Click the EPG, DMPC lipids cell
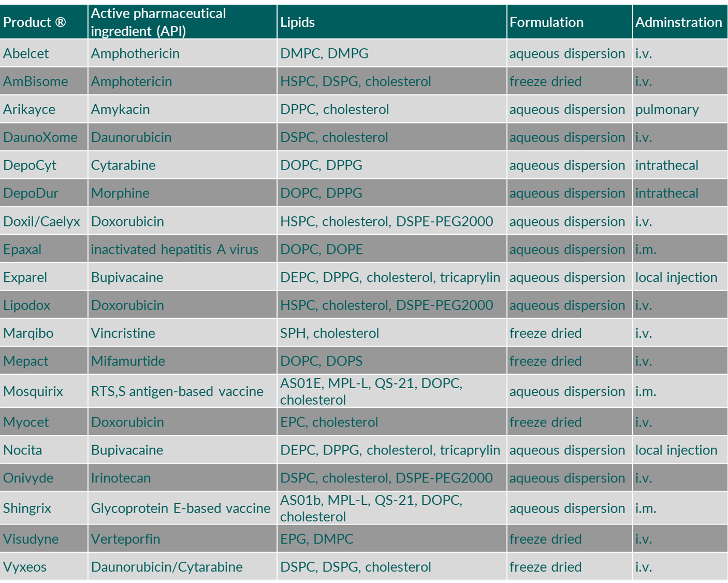The width and height of the screenshot is (728, 583). tap(317, 539)
